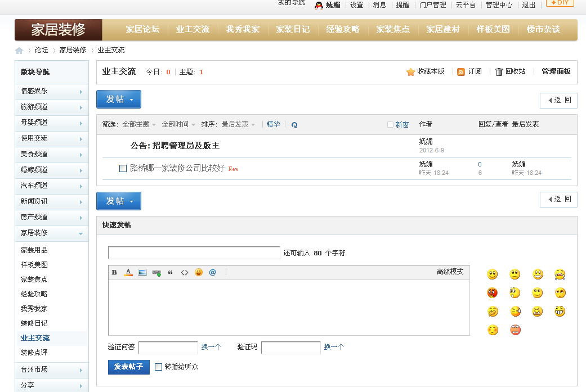Screen dimensions: 586x392
Task: Switch to the 家装日记 navigation tab
Action: click(x=293, y=29)
